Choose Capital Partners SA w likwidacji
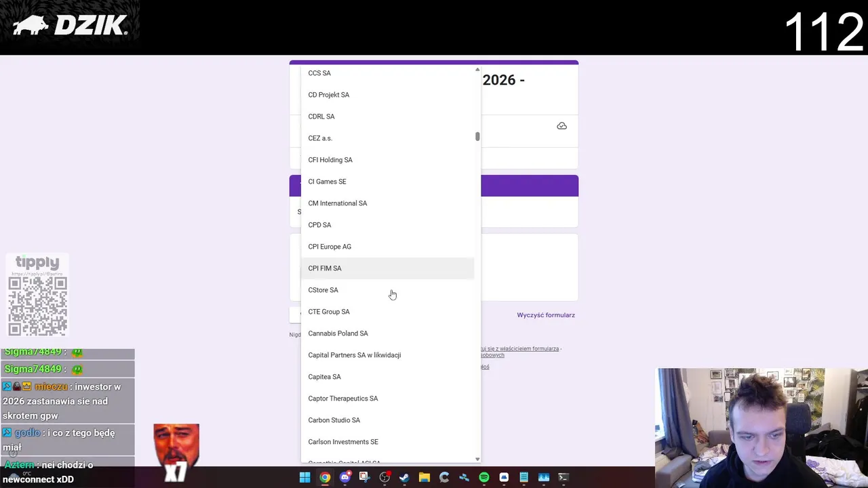This screenshot has height=488, width=868. 387,355
